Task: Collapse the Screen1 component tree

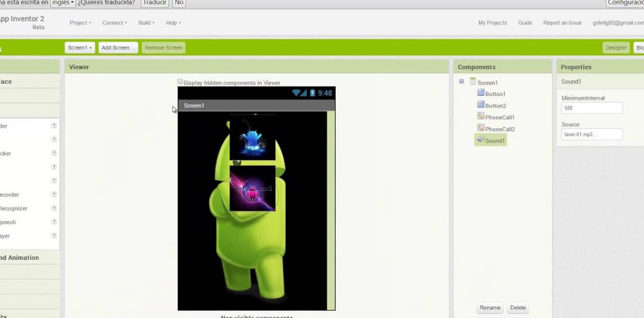Action: click(462, 82)
